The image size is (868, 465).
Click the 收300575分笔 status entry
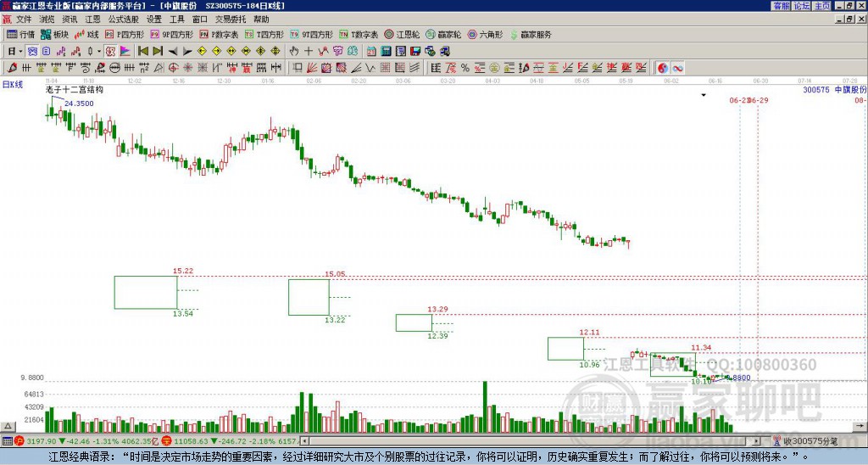805,441
